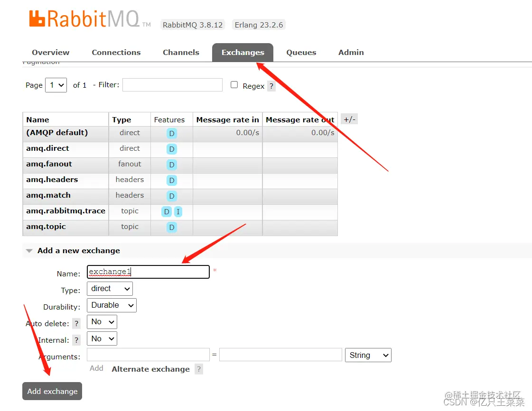The image size is (532, 411).
Task: Open the Auto delete help question mark
Action: pos(77,324)
